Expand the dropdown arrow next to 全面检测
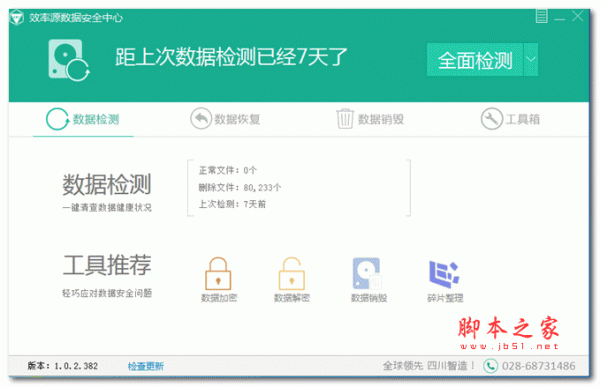The height and width of the screenshot is (387, 600). click(531, 60)
